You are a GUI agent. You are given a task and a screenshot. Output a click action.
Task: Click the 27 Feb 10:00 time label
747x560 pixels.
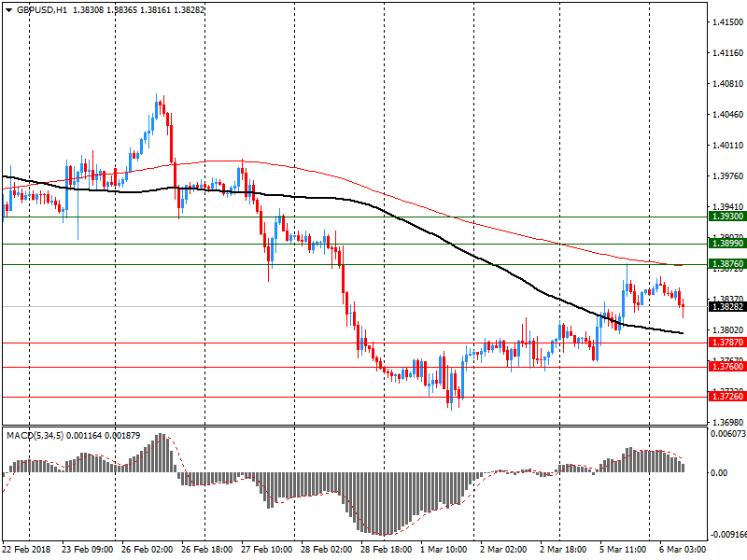[267, 550]
